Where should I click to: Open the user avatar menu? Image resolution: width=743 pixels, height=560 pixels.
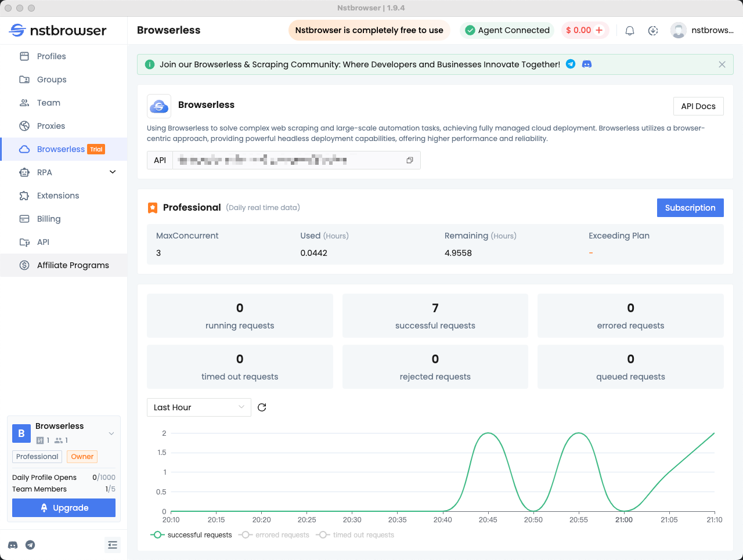click(x=679, y=30)
